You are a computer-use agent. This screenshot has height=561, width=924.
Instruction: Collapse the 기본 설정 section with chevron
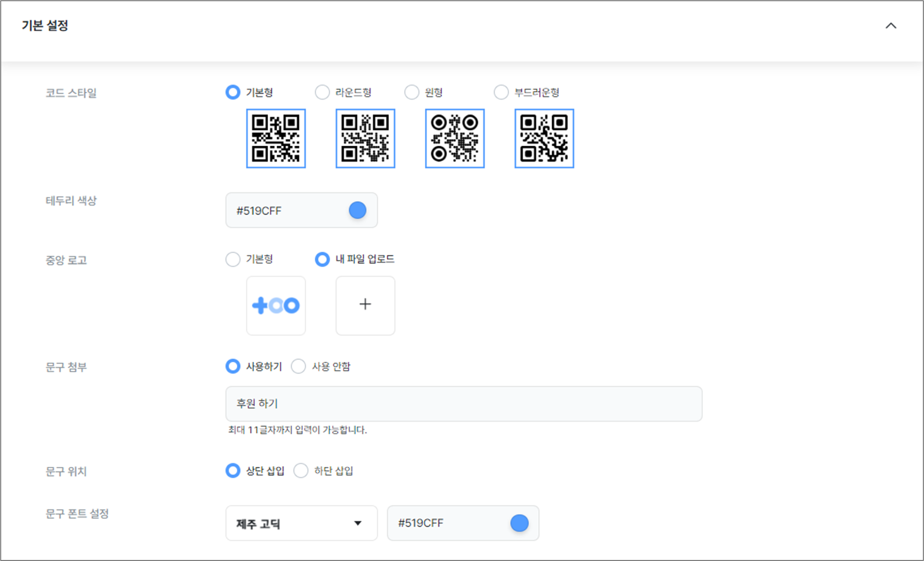(891, 26)
